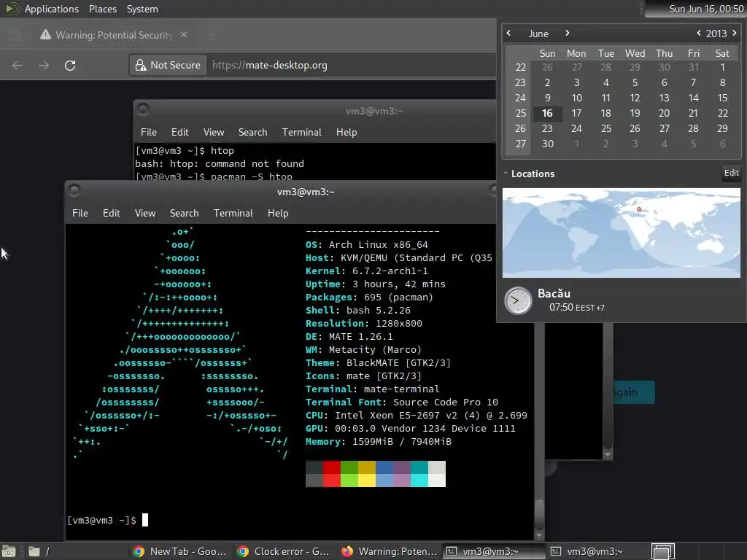Screen dimensions: 747x560
Task: Open File menu in front terminal window
Action: tap(80, 214)
